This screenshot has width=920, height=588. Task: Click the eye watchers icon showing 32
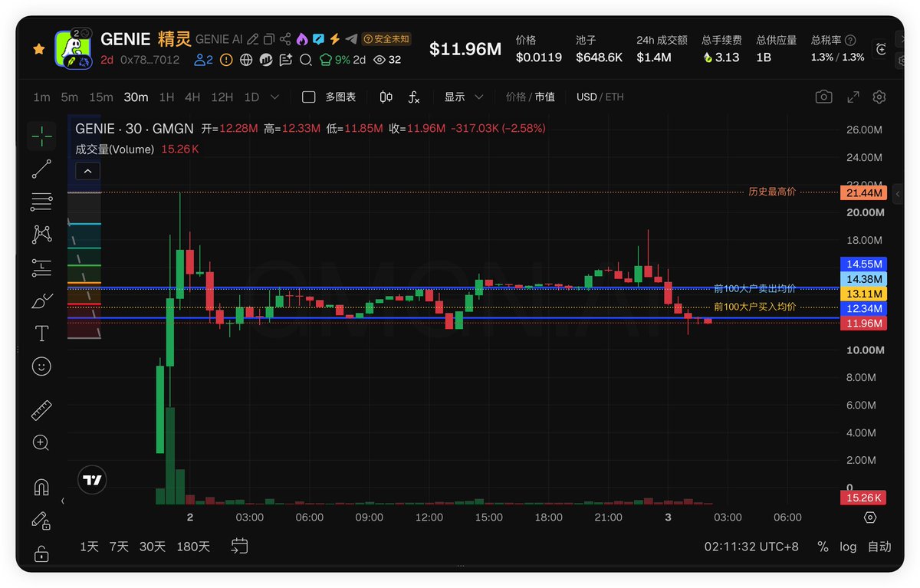[387, 59]
